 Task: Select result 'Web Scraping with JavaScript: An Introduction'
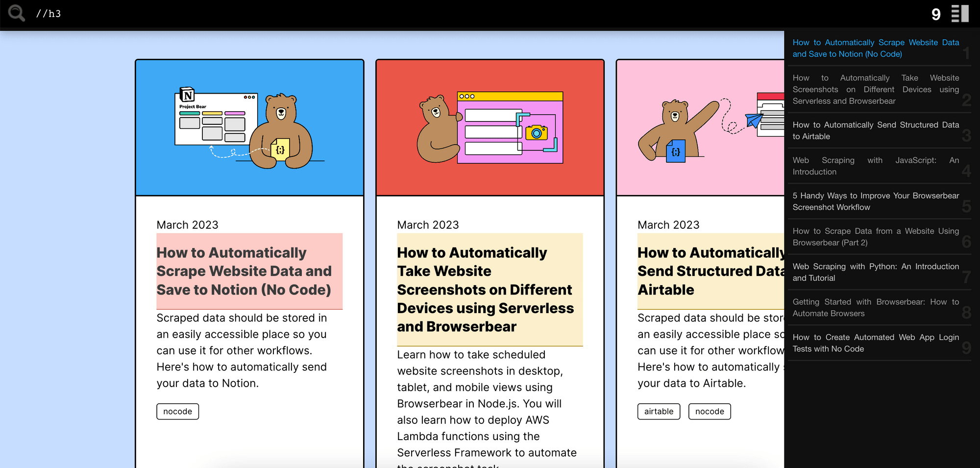[876, 166]
